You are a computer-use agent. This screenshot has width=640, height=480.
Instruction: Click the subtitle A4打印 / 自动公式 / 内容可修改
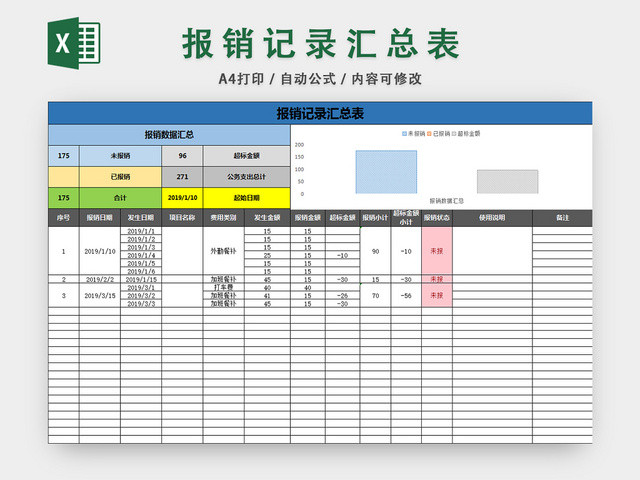[320, 79]
